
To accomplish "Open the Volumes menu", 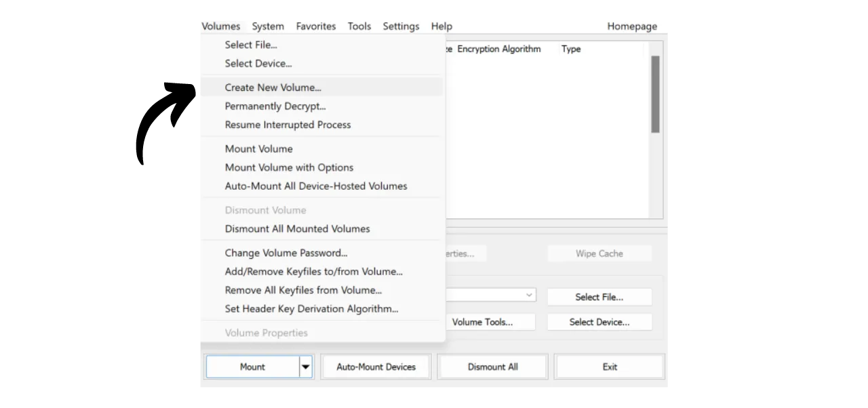I will tap(221, 26).
